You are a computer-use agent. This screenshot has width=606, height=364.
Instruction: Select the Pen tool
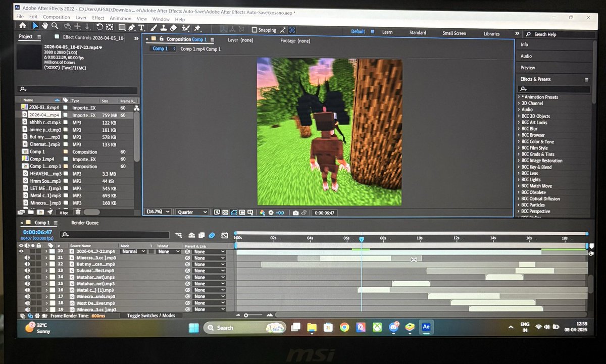coord(132,27)
